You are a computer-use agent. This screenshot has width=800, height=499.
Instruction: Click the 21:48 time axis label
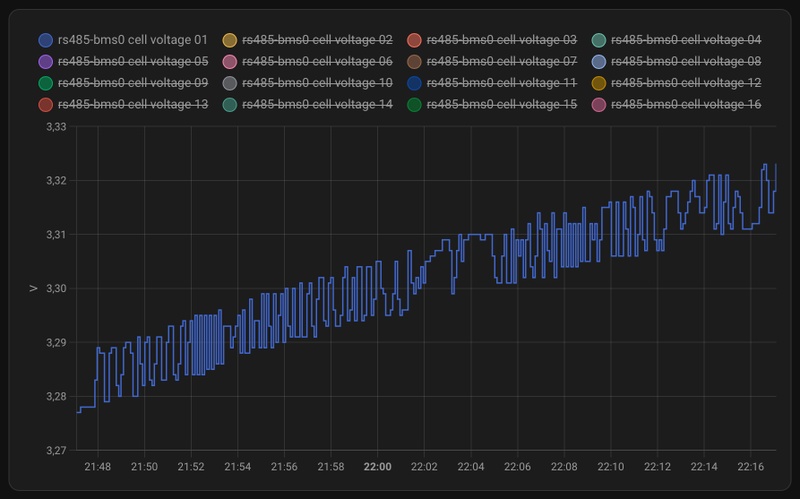pos(97,466)
